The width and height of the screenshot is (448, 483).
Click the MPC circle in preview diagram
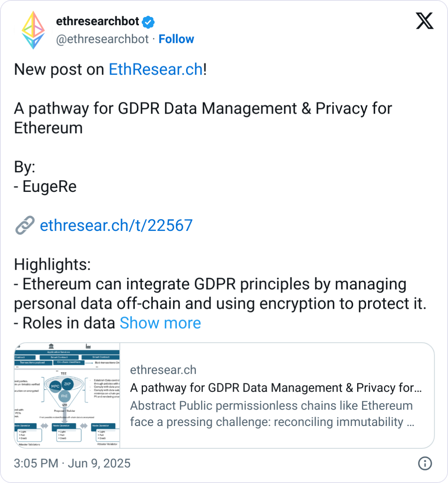point(55,386)
